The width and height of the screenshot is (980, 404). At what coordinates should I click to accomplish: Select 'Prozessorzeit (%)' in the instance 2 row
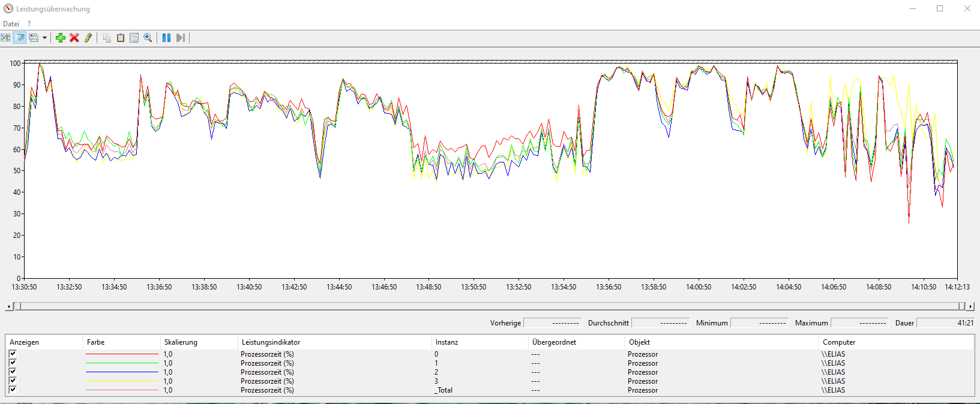click(267, 372)
